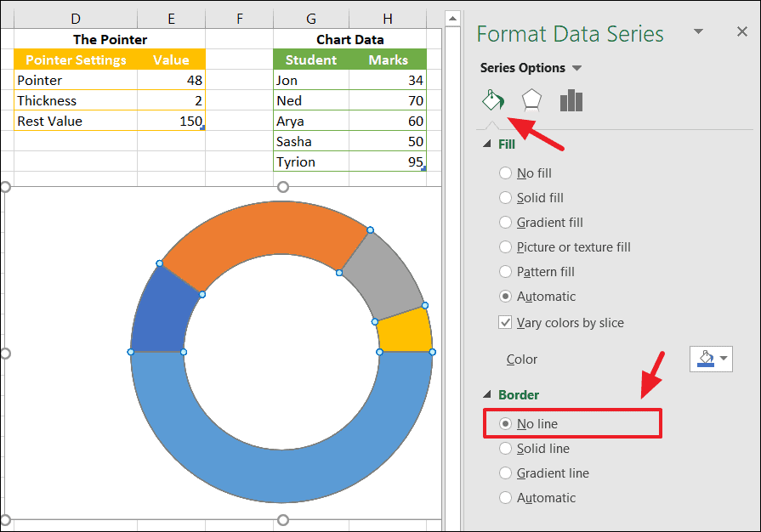The width and height of the screenshot is (761, 532).
Task: Open the fill Color swatch dropdown
Action: [x=711, y=359]
